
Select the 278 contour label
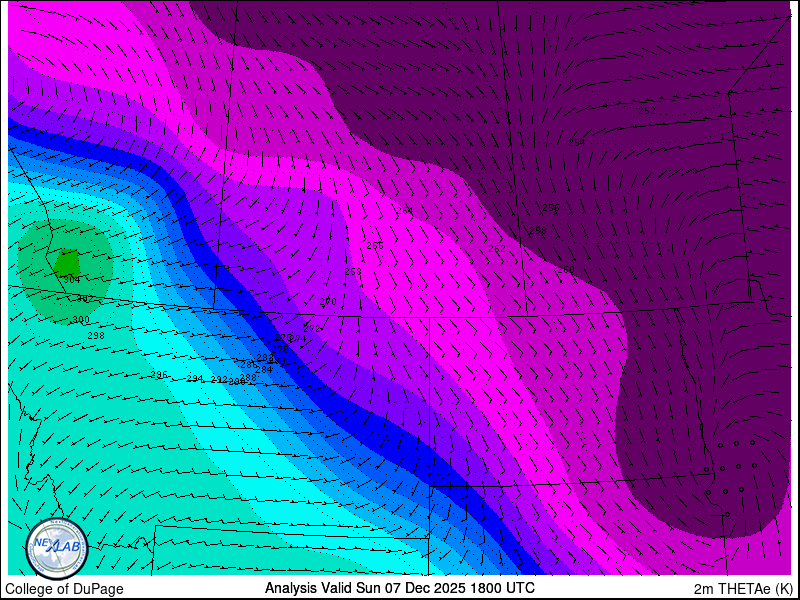pyautogui.click(x=280, y=349)
